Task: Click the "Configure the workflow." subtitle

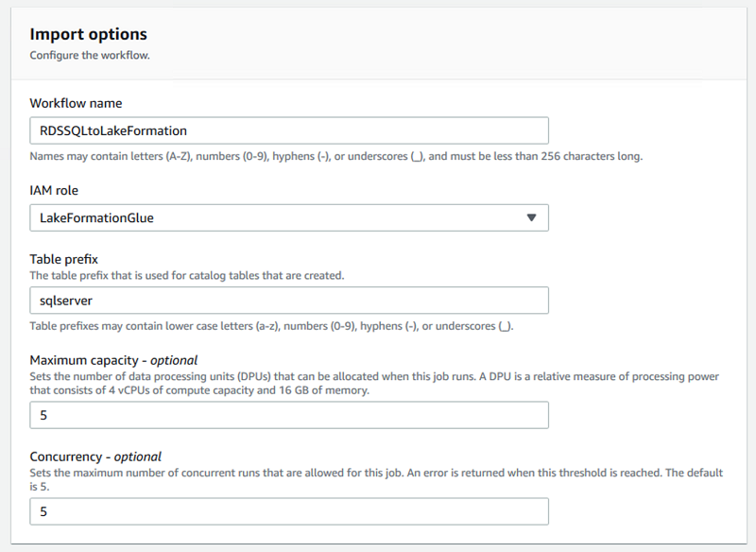Action: point(90,55)
